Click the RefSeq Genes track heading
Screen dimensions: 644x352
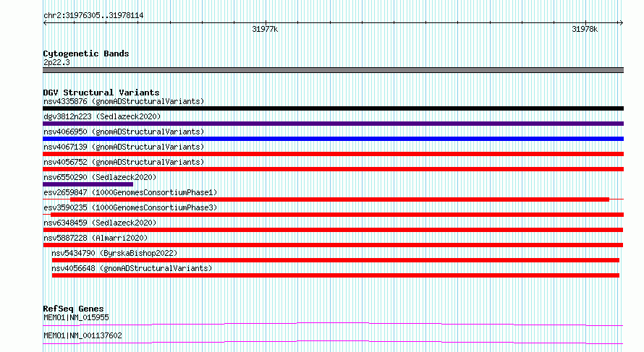(73, 309)
